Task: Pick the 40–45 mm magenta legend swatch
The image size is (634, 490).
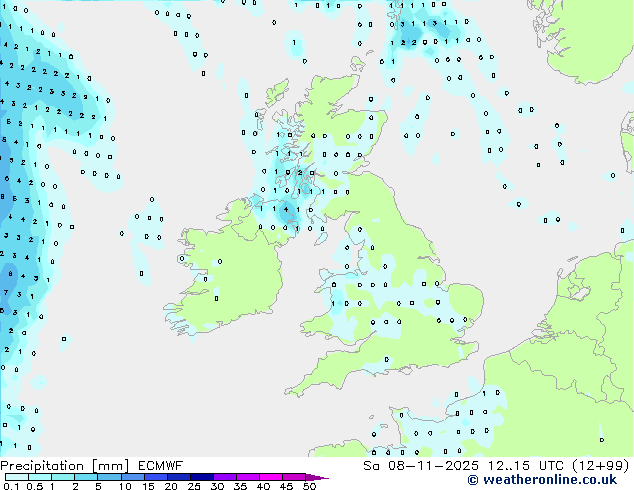Action: coord(271,477)
